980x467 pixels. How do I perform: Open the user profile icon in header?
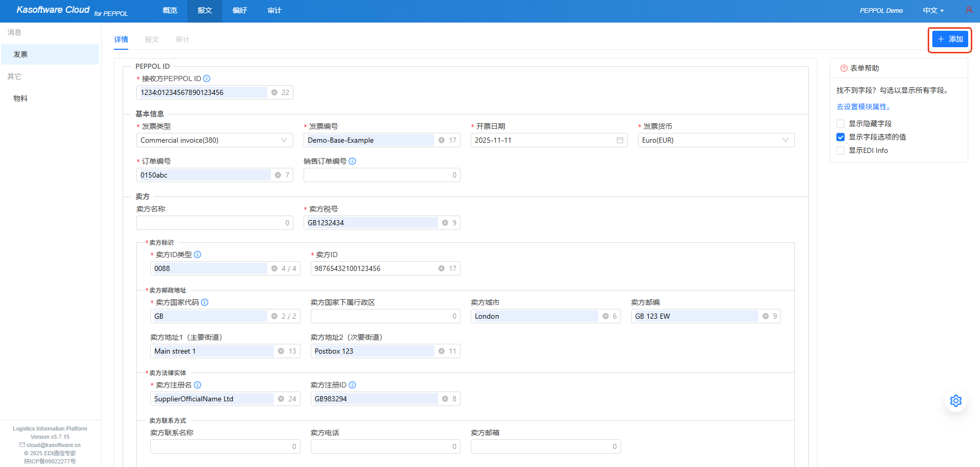969,10
